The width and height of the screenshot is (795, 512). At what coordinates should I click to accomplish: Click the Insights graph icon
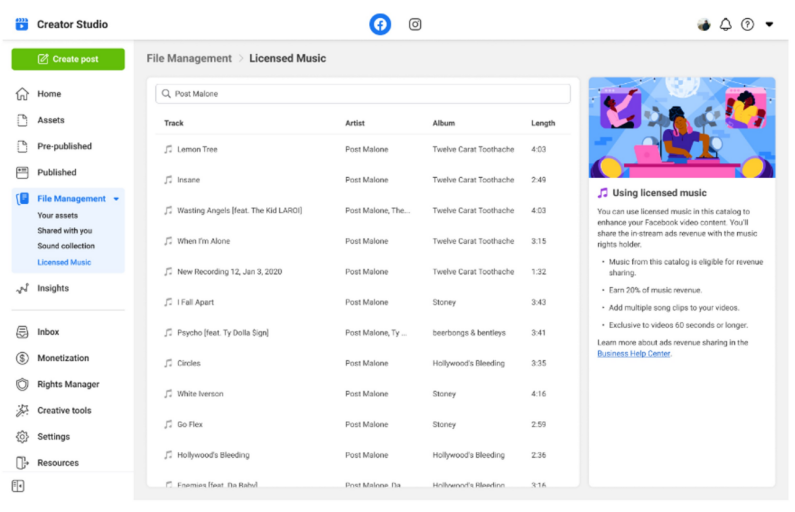[22, 288]
